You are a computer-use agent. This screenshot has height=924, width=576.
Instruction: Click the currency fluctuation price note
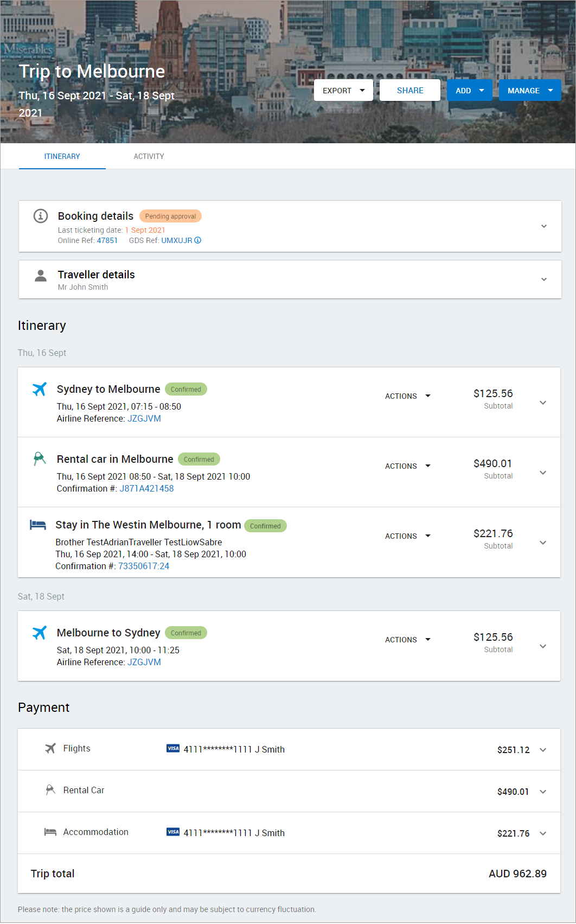pos(167,909)
